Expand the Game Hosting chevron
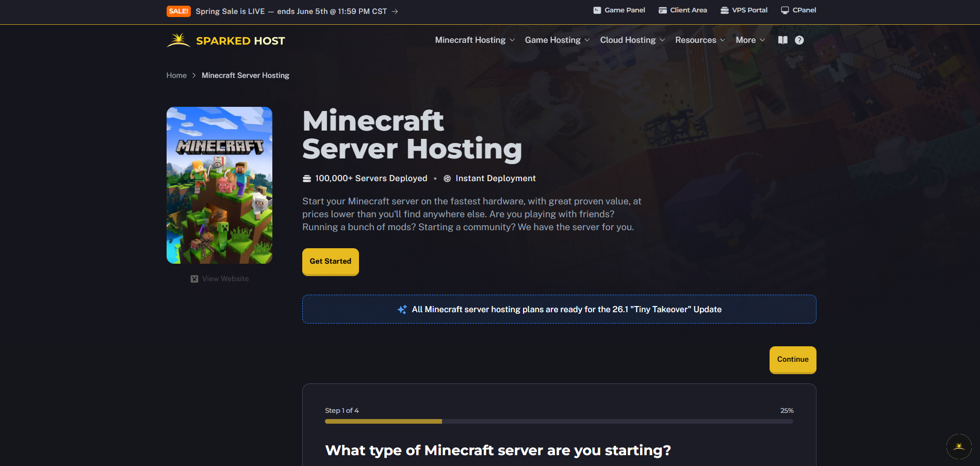 pyautogui.click(x=587, y=40)
